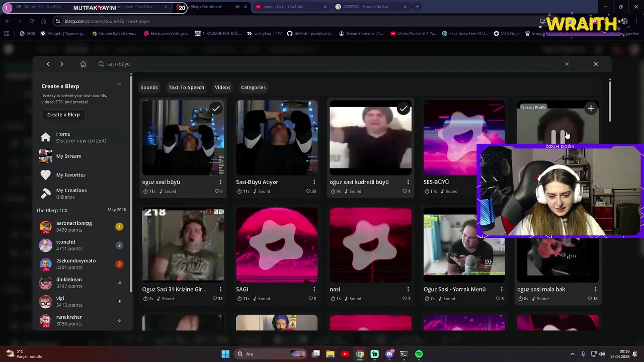644x362 pixels.
Task: Open Discord from the taskbar
Action: pos(389,354)
